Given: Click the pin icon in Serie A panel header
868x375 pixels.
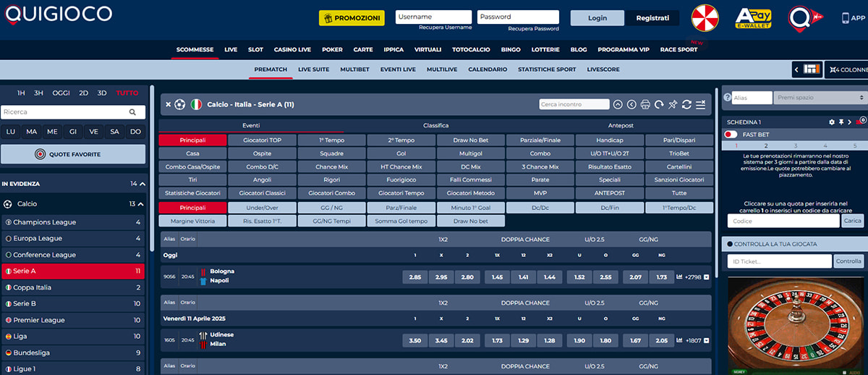Looking at the screenshot, I should pyautogui.click(x=673, y=104).
